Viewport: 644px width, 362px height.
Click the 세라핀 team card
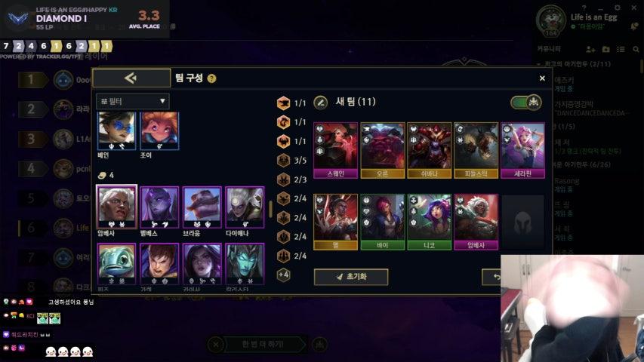pos(523,150)
